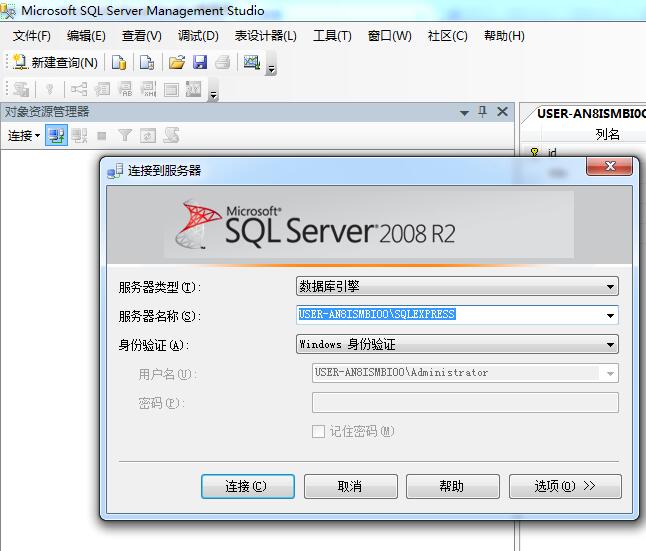The width and height of the screenshot is (646, 551).
Task: Click the Stop icon in Object Explorer
Action: click(x=102, y=136)
